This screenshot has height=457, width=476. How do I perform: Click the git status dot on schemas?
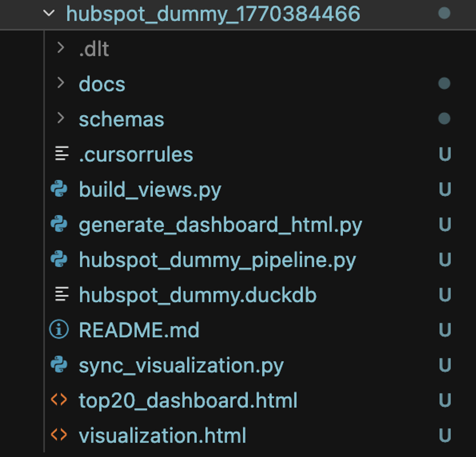444,119
